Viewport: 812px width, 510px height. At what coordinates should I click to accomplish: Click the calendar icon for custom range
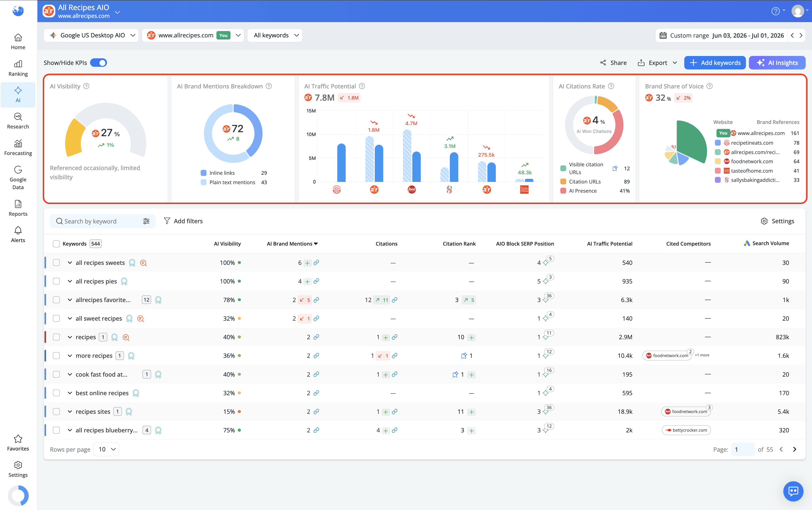tap(663, 36)
